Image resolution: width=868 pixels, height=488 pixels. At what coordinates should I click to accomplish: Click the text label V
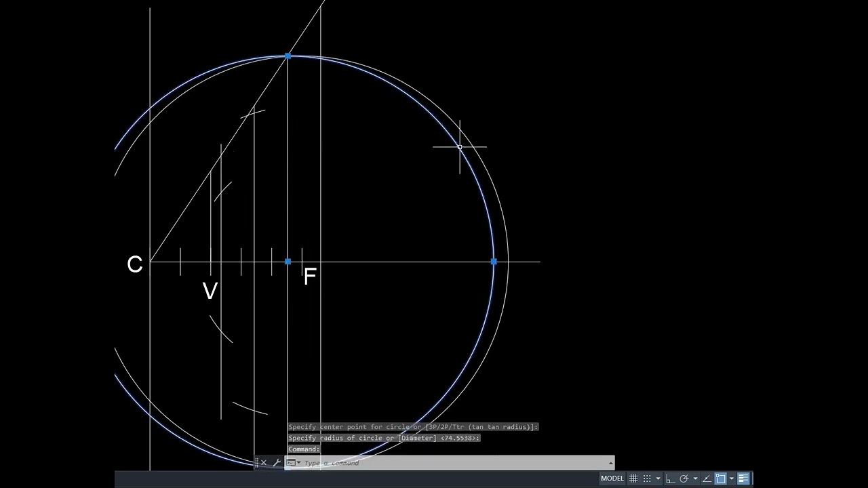(210, 291)
